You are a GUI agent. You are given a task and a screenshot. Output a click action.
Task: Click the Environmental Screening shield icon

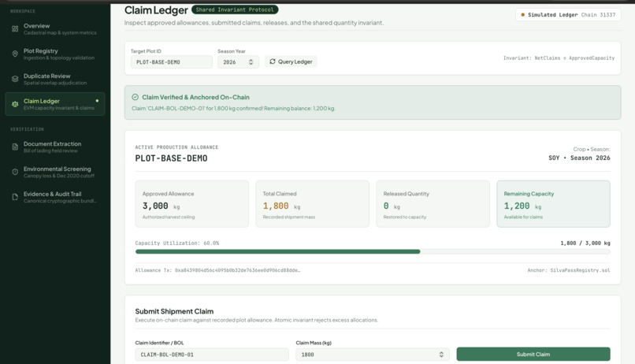[x=15, y=172]
